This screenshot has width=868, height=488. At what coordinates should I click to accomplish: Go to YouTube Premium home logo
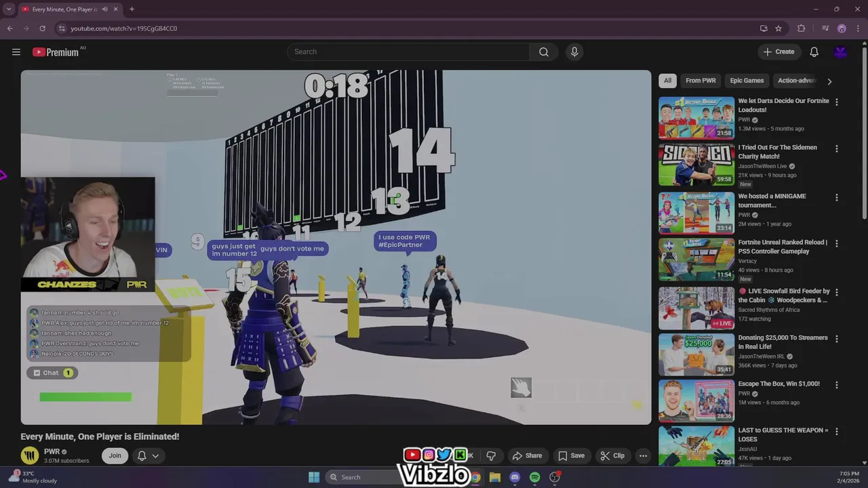pos(56,52)
